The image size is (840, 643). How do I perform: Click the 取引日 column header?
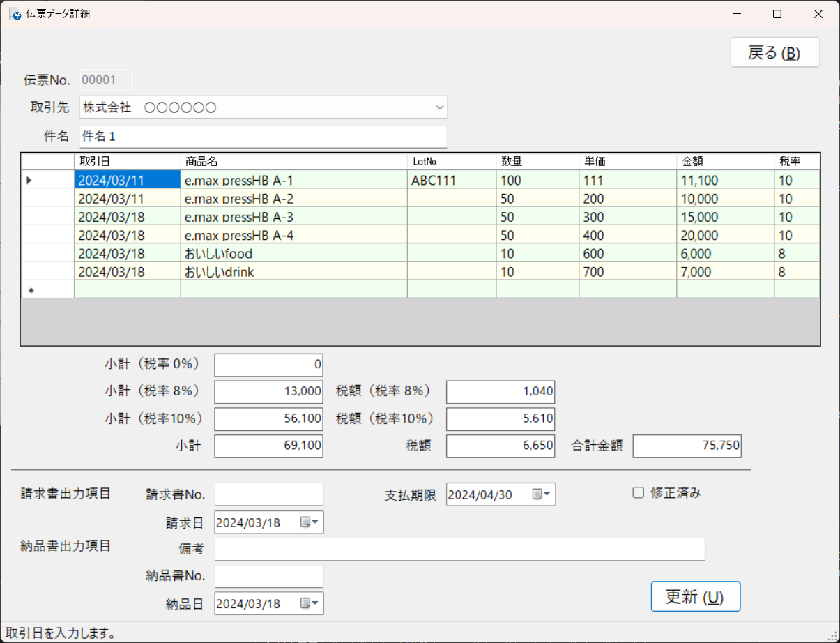click(128, 162)
